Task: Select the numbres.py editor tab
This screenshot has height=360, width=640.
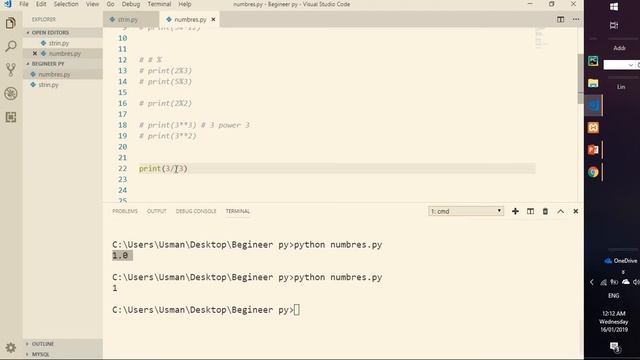Action: point(190,19)
